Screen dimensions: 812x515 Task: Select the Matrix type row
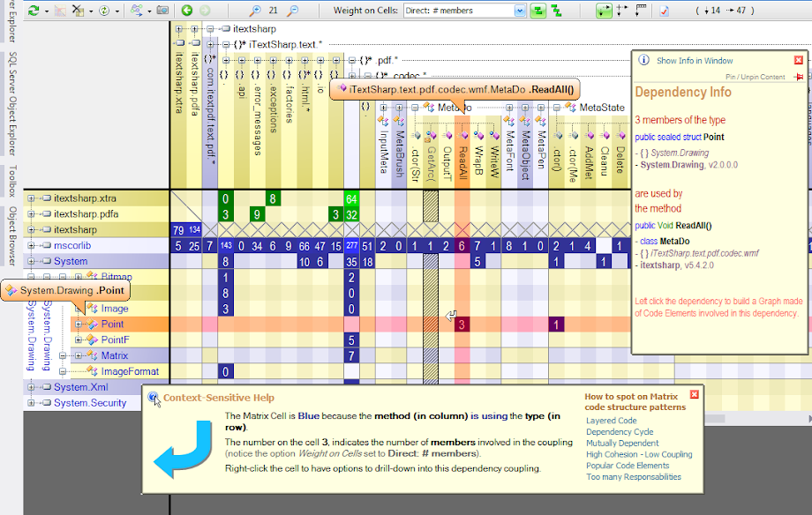coord(120,355)
